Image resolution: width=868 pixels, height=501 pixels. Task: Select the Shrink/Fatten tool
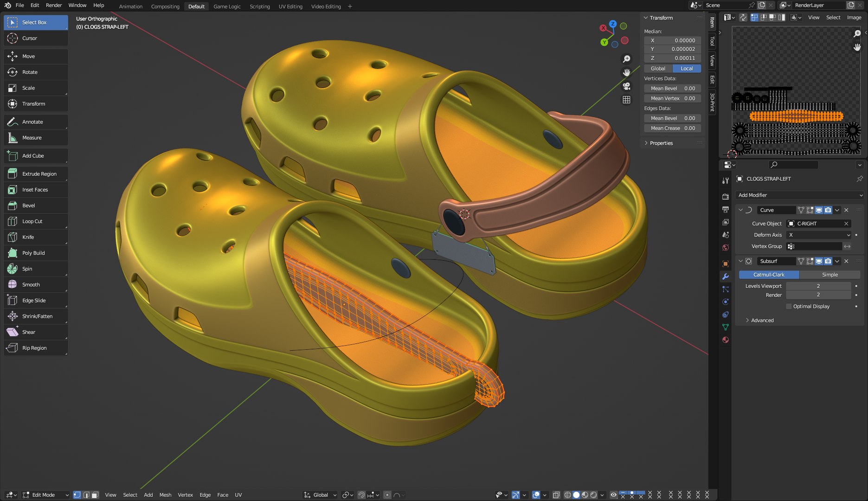pyautogui.click(x=36, y=316)
